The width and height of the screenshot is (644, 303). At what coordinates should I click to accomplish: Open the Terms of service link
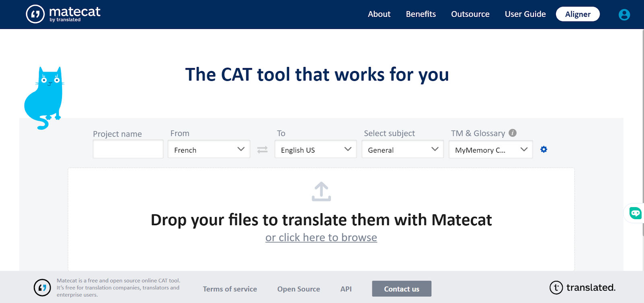coord(230,289)
